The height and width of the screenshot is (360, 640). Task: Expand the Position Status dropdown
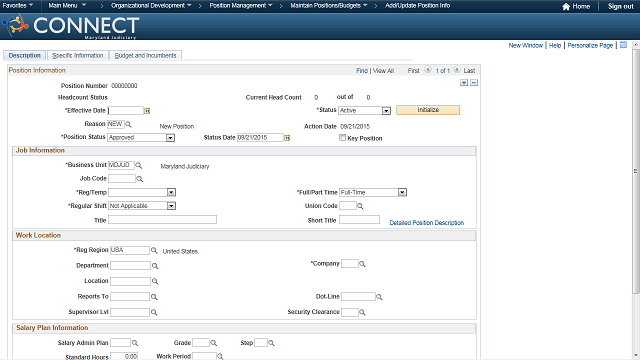171,138
